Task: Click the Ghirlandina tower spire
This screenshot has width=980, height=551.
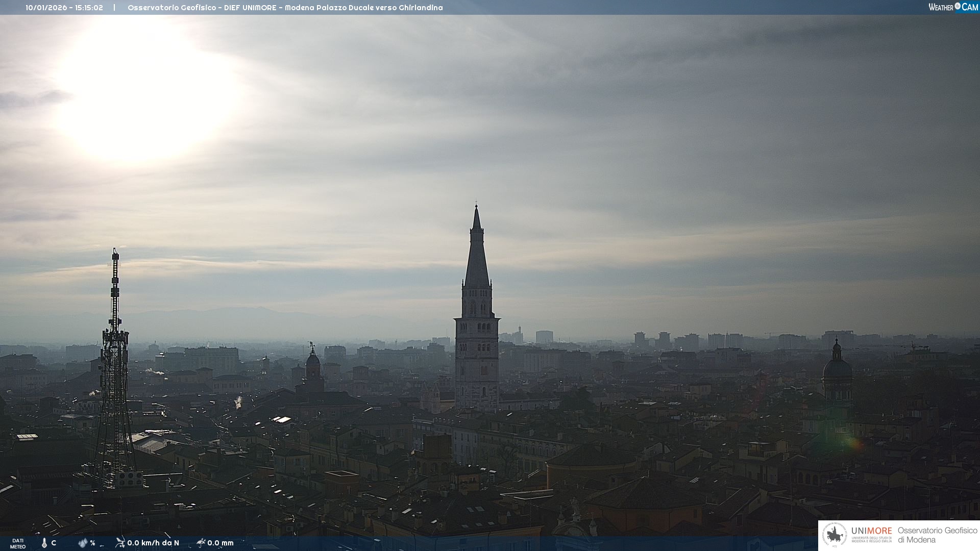Action: 477,255
